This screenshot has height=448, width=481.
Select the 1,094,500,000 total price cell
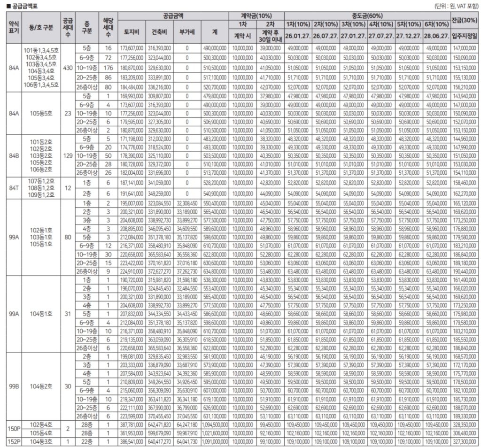[x=215, y=424]
